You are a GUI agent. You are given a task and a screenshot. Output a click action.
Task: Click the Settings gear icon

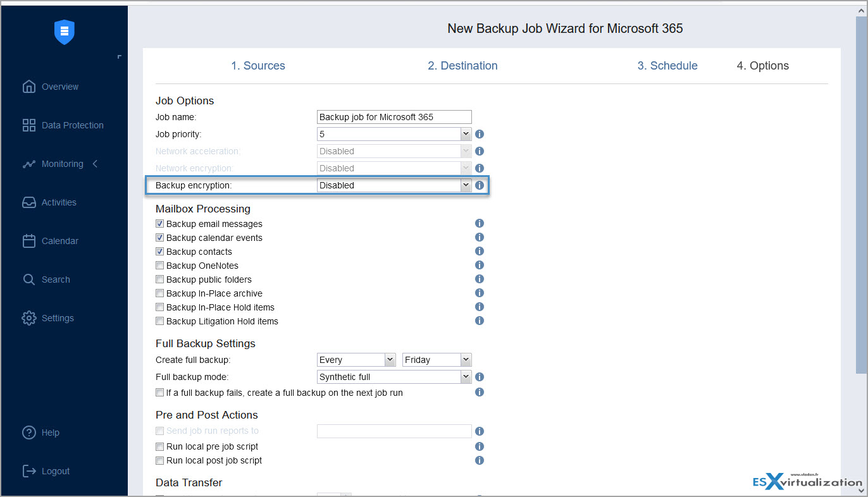29,318
